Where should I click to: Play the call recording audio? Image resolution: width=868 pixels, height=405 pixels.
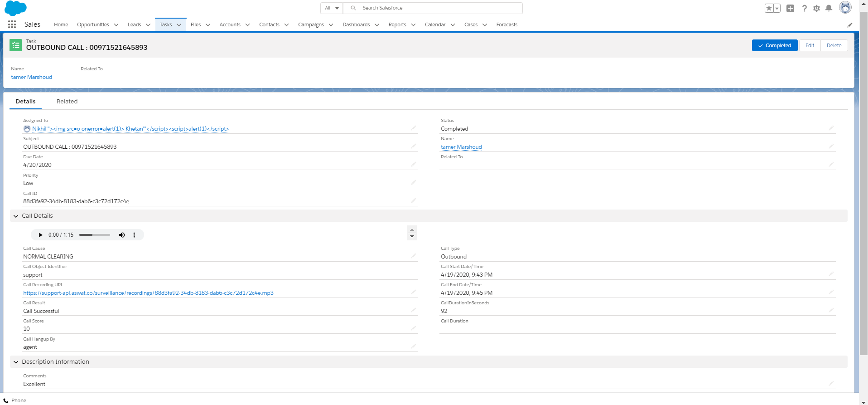[x=40, y=235]
